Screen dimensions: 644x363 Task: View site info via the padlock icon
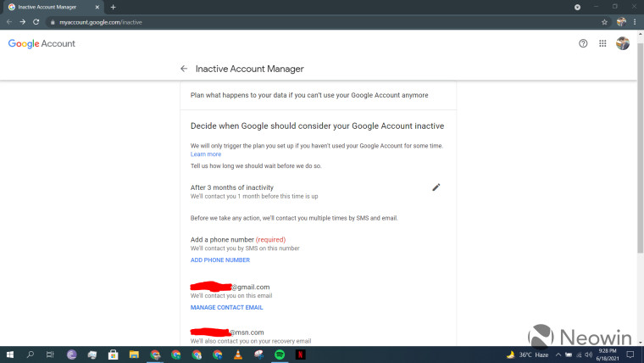tap(53, 22)
